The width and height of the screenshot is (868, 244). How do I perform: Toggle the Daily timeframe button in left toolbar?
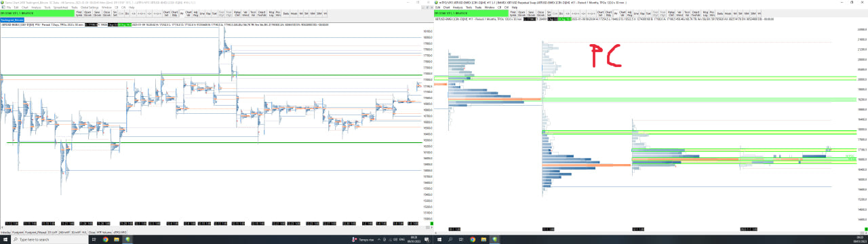[286, 14]
